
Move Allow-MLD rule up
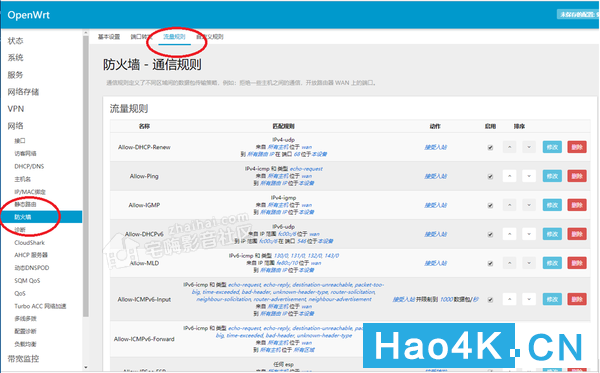coord(509,263)
